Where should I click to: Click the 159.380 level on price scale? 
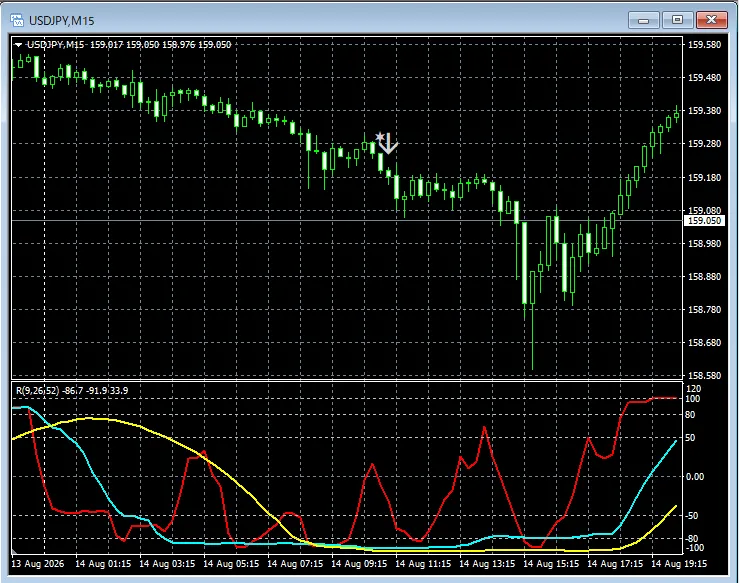click(704, 110)
